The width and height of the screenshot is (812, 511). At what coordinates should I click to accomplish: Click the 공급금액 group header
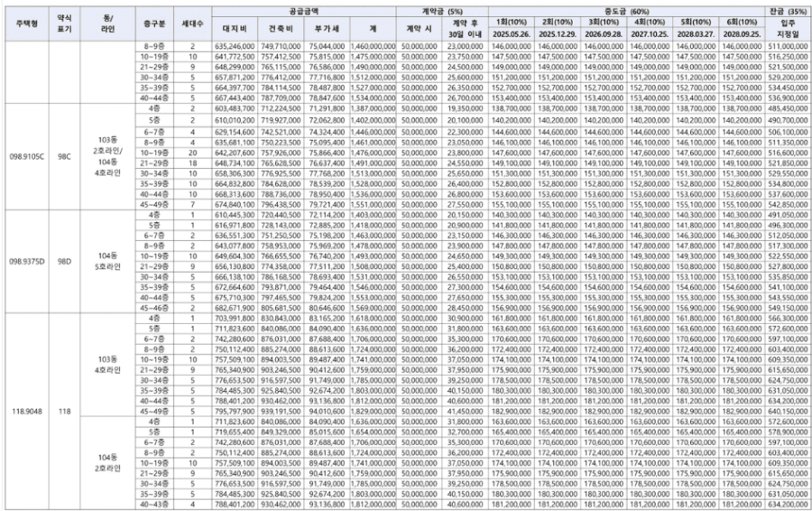tap(304, 11)
